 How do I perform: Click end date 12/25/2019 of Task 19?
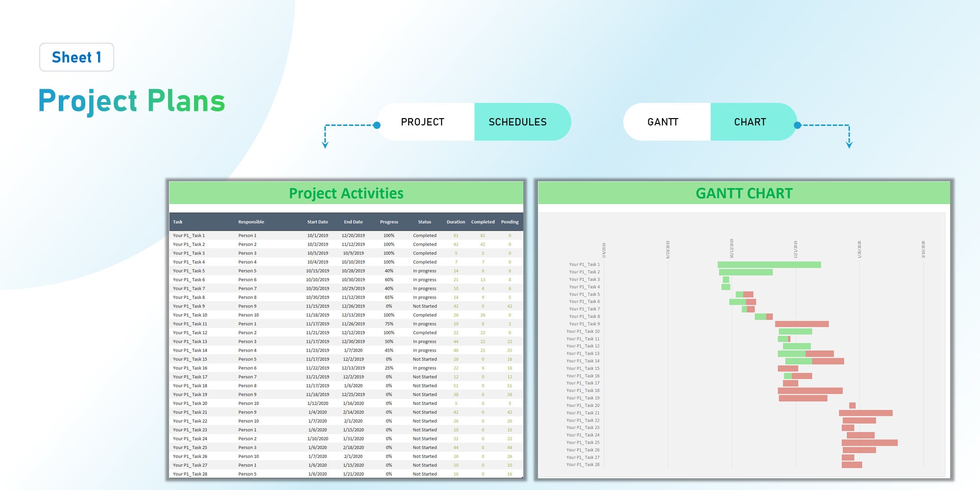pyautogui.click(x=353, y=394)
